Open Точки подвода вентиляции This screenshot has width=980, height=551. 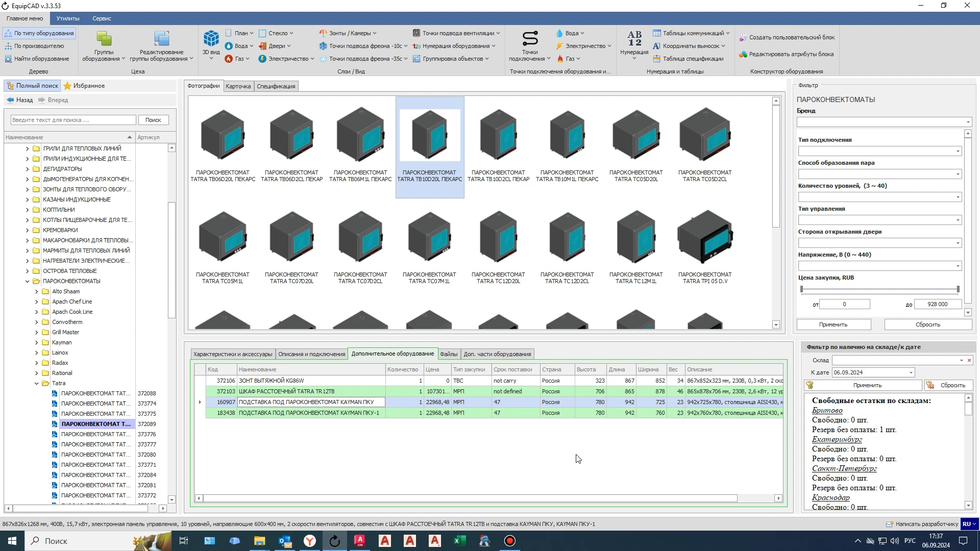tap(456, 33)
